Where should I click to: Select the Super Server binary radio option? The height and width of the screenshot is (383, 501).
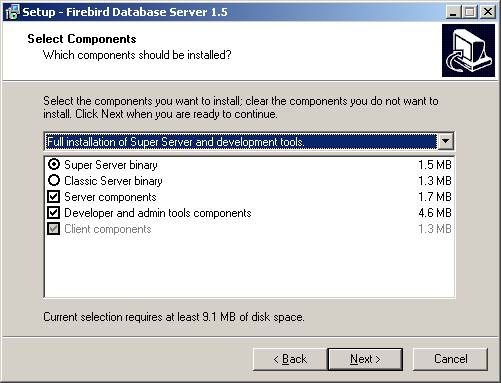pos(54,164)
